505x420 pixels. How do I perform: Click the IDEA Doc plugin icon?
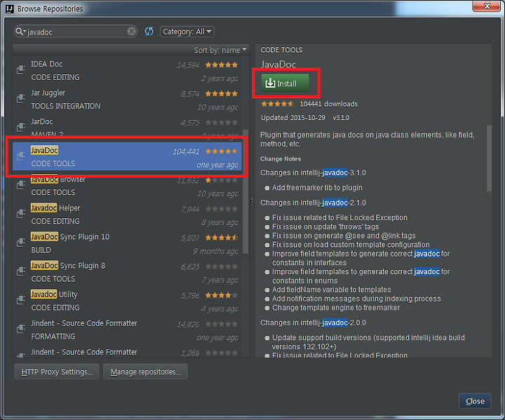coord(20,69)
